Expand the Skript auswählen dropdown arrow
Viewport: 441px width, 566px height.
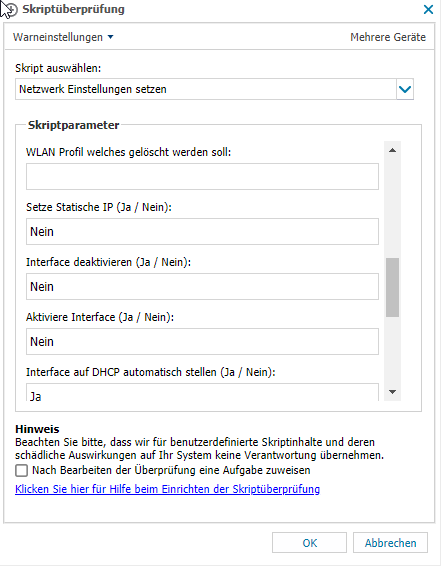tap(405, 89)
